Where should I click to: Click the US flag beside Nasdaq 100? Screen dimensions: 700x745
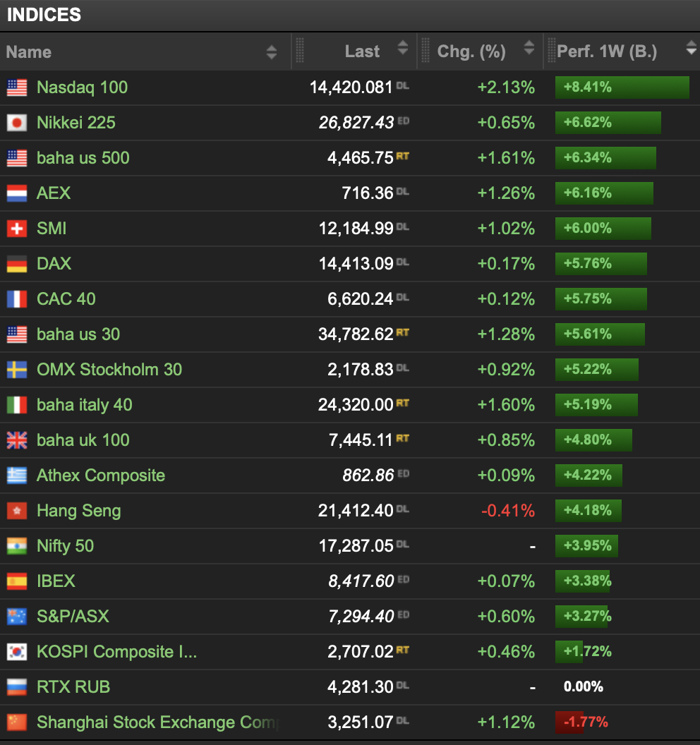point(17,87)
